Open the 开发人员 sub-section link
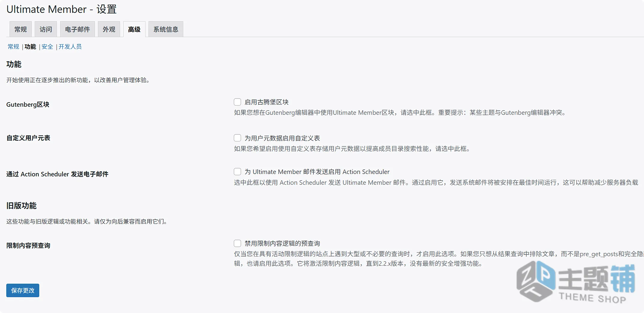 tap(70, 47)
